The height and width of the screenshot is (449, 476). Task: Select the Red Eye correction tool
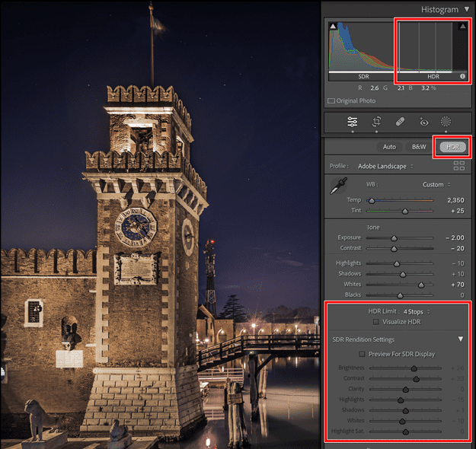(x=423, y=122)
